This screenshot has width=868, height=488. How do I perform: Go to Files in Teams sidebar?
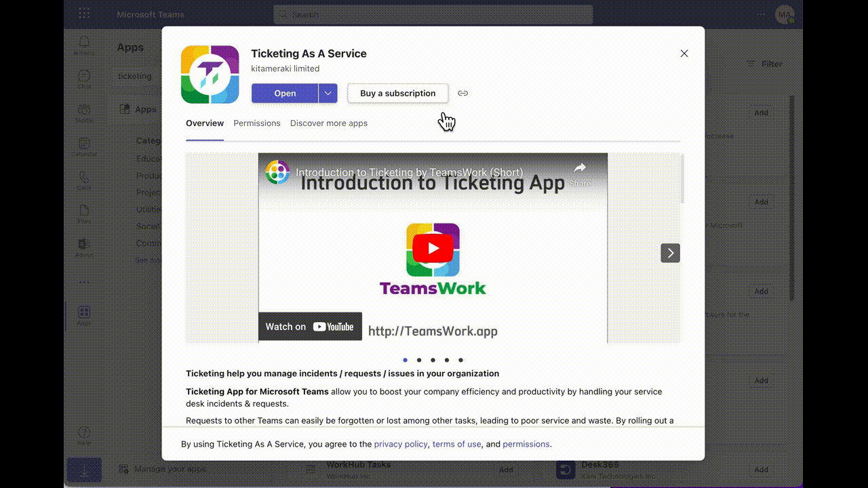pyautogui.click(x=84, y=214)
